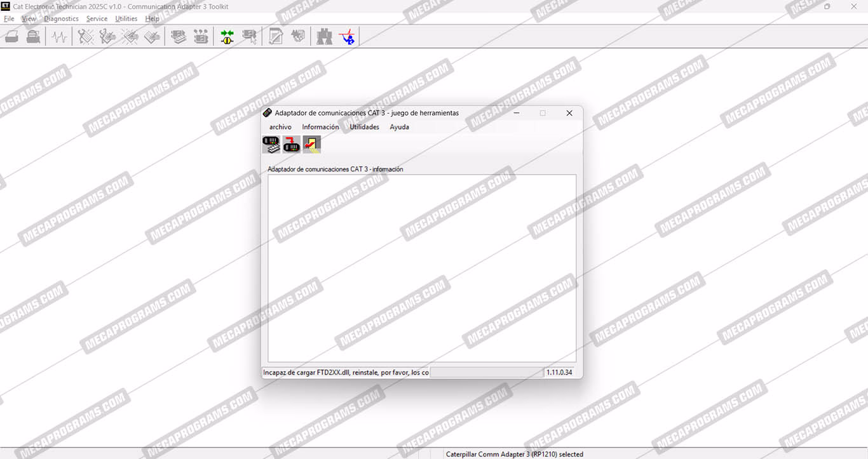Click the red-arrow adapter download icon
Viewport: 868px width, 459px height.
tap(291, 145)
